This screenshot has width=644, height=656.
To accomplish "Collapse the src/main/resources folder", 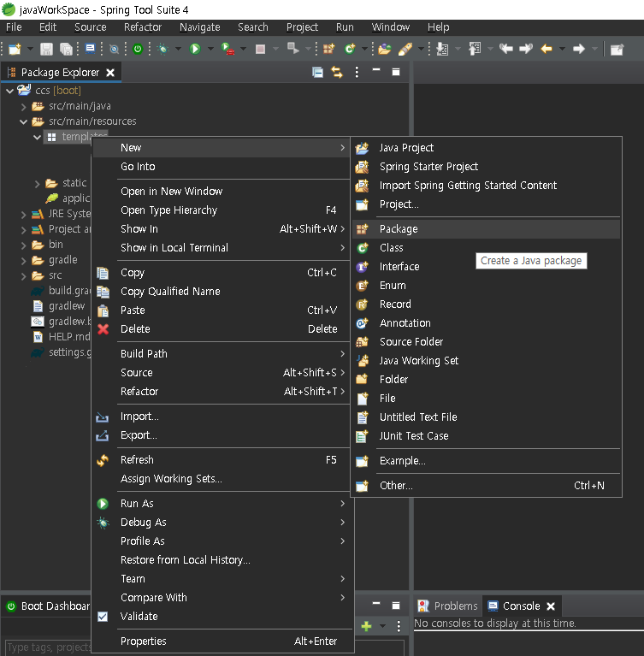I will (23, 122).
